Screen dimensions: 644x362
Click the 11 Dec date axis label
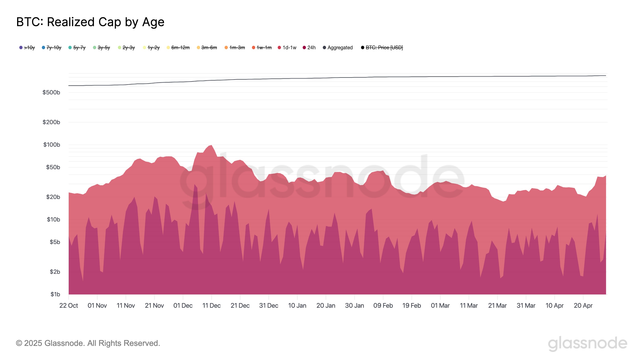[211, 305]
